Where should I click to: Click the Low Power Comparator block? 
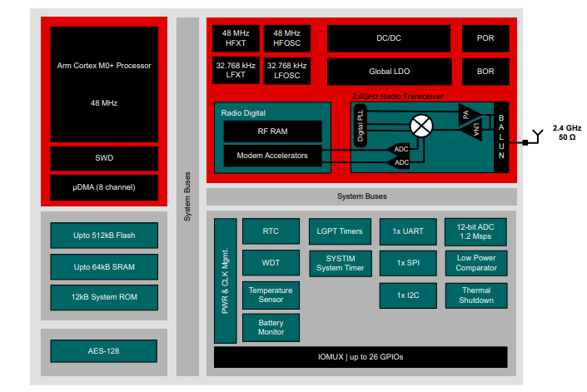click(x=476, y=263)
